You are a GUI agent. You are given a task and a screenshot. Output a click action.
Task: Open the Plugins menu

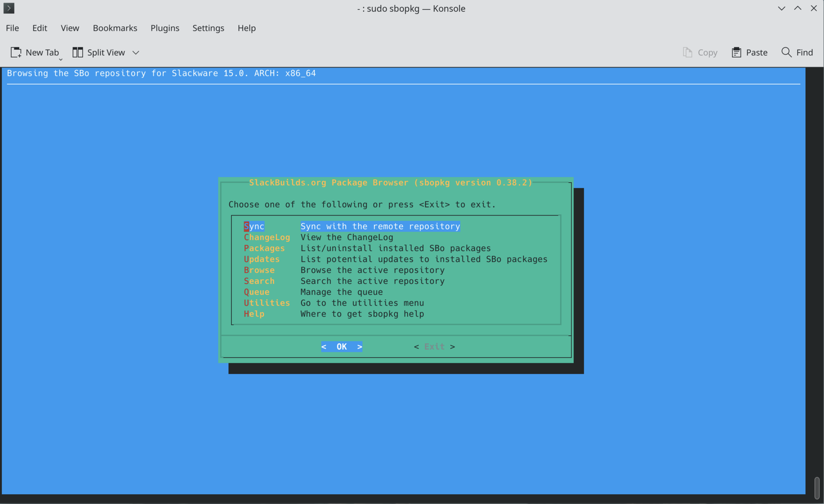click(x=165, y=27)
